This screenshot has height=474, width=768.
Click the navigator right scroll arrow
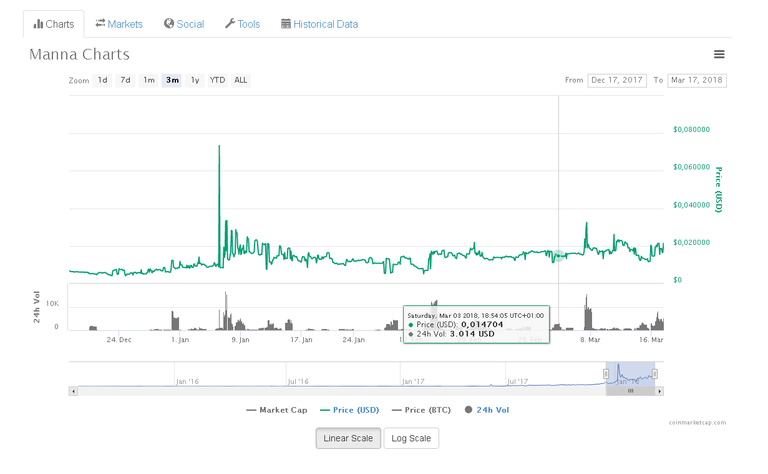(x=659, y=391)
